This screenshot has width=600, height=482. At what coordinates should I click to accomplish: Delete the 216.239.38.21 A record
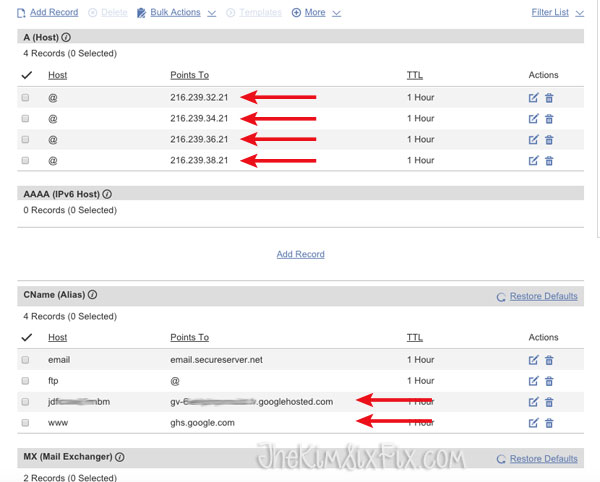pyautogui.click(x=549, y=161)
